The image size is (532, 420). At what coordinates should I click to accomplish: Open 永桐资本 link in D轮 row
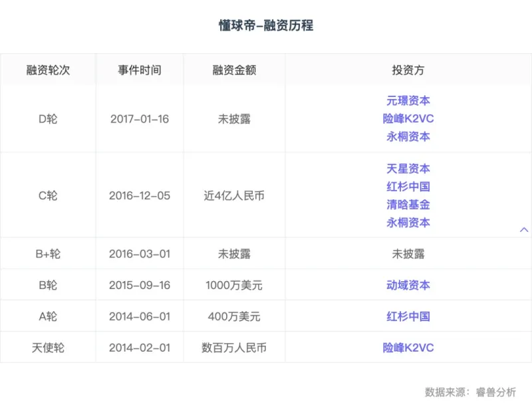pos(408,137)
